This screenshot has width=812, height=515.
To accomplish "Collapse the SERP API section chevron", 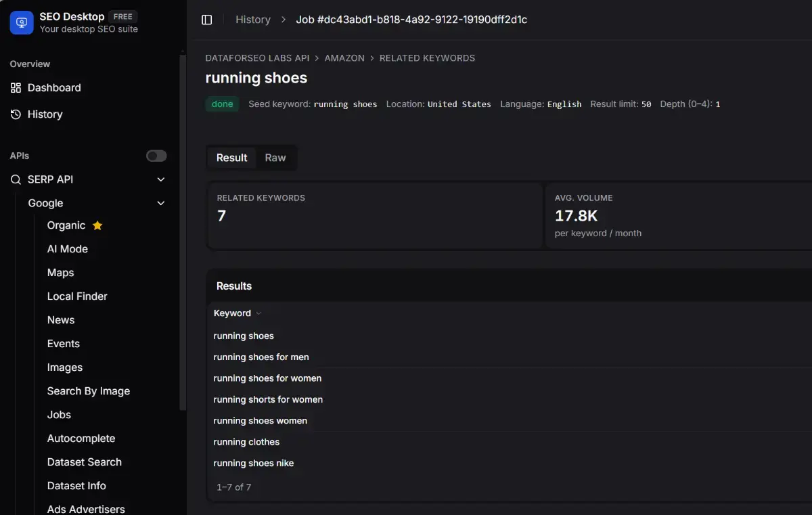I will pyautogui.click(x=160, y=179).
